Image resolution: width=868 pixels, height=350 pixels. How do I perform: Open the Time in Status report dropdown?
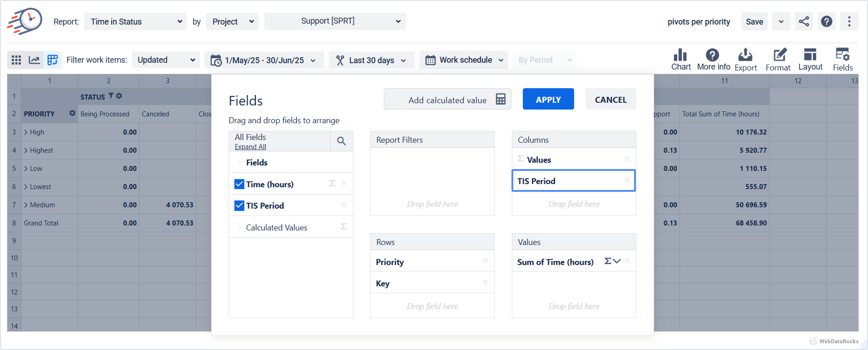(135, 22)
